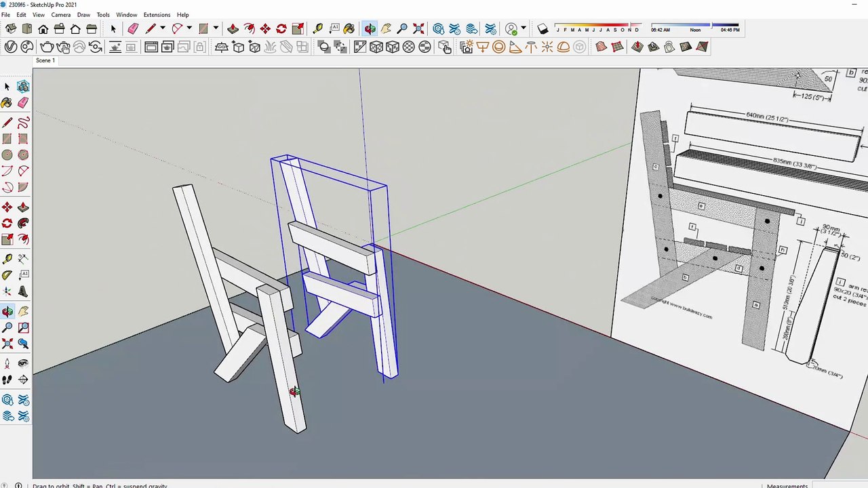The height and width of the screenshot is (488, 868).
Task: Open the V-Ray Asset Editor
Action: 11,47
